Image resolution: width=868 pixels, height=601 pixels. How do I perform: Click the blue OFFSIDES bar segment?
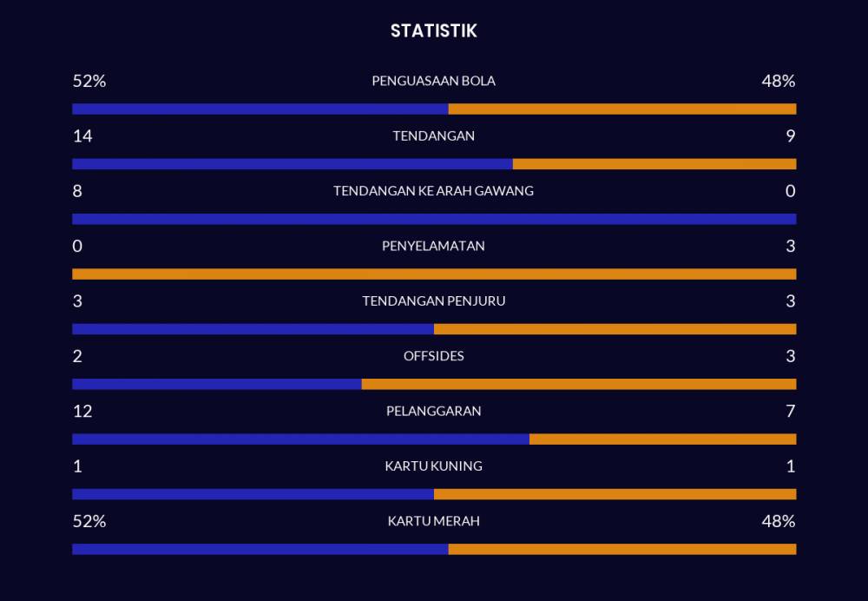coord(216,384)
